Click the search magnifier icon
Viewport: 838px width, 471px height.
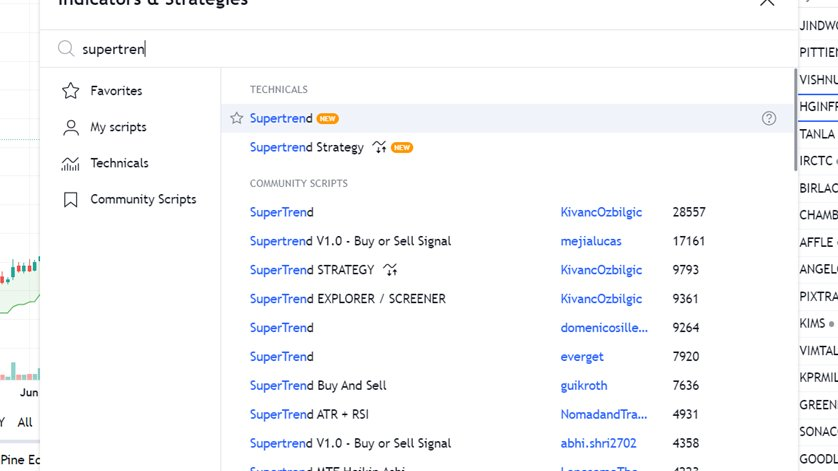66,49
